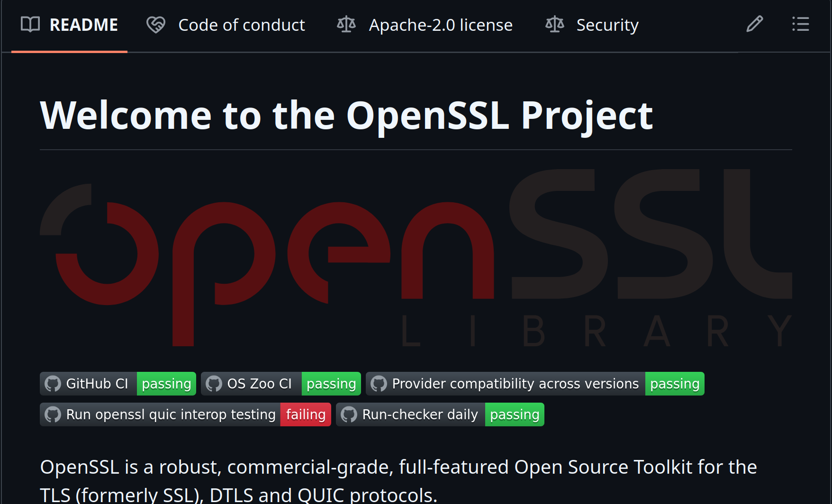Click the OpenSSL is a robust description paragraph

click(398, 480)
